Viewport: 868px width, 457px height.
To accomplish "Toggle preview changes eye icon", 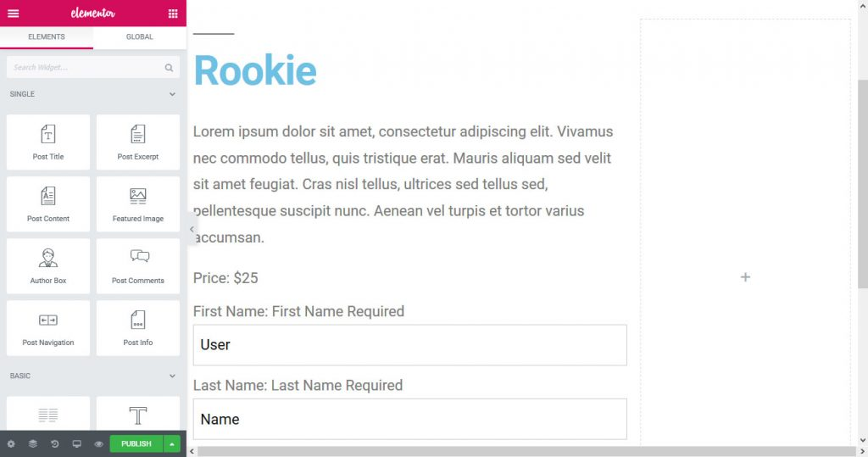I will coord(99,443).
